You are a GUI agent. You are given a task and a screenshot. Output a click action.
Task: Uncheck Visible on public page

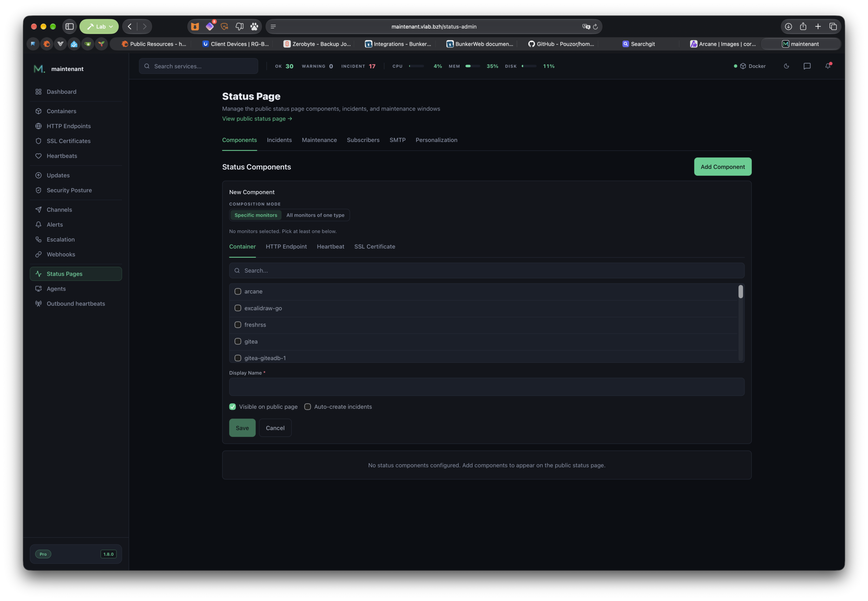(232, 407)
